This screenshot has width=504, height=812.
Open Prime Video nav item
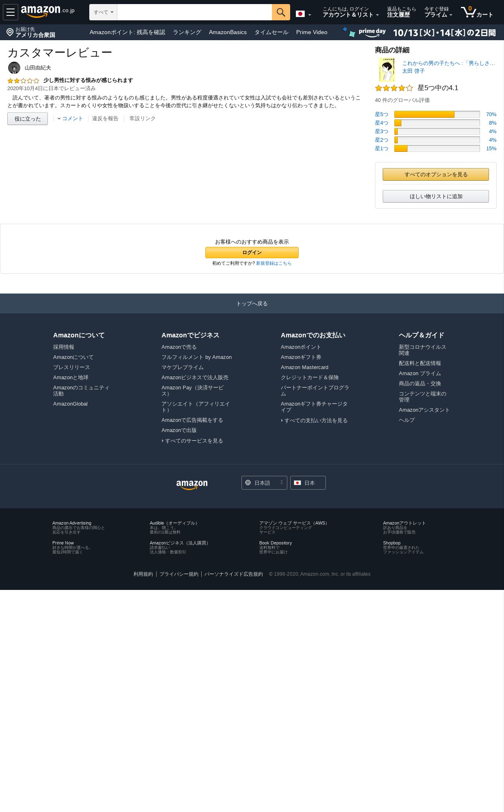[x=312, y=32]
